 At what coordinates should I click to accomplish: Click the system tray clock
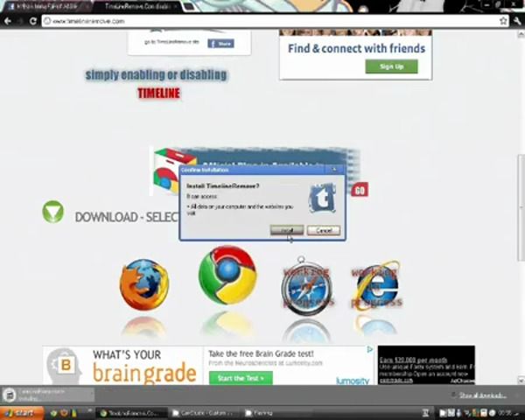506,413
